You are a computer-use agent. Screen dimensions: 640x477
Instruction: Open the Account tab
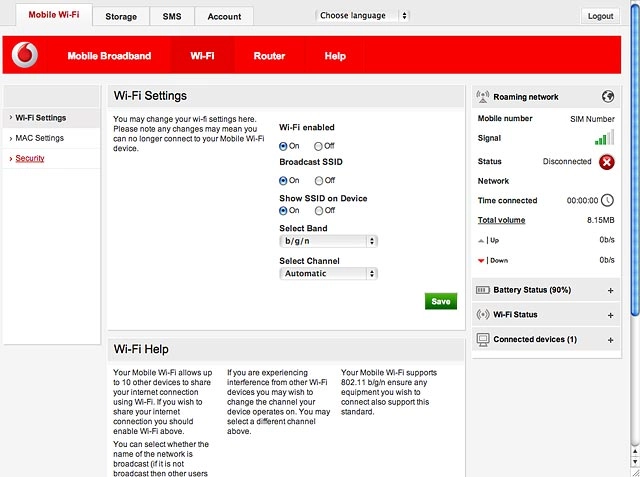224,17
